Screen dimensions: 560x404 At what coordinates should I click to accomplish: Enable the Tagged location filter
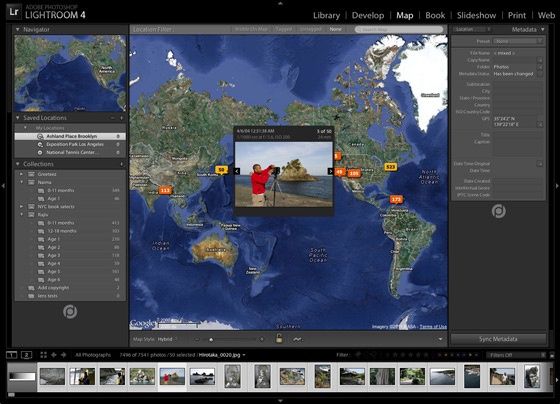click(x=284, y=29)
